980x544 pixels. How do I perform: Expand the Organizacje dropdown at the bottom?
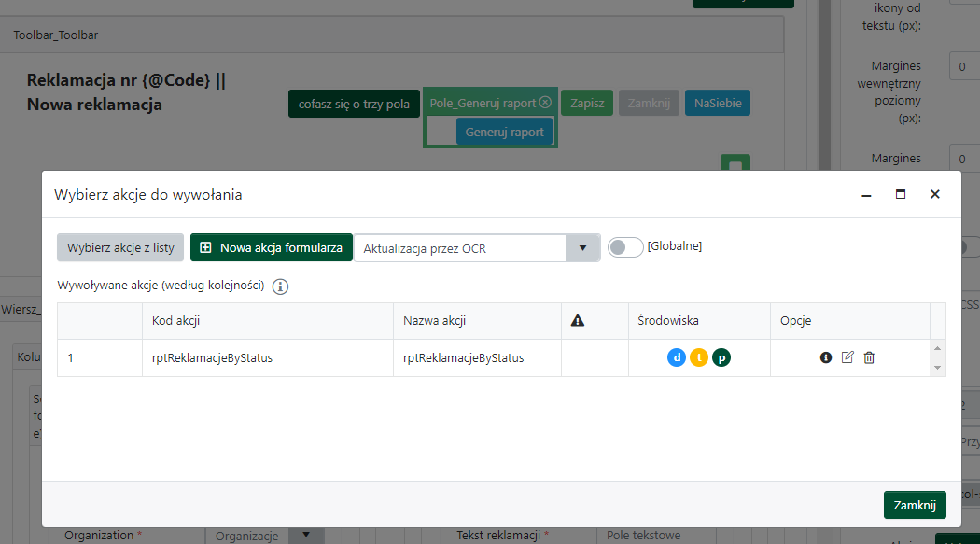coord(305,536)
